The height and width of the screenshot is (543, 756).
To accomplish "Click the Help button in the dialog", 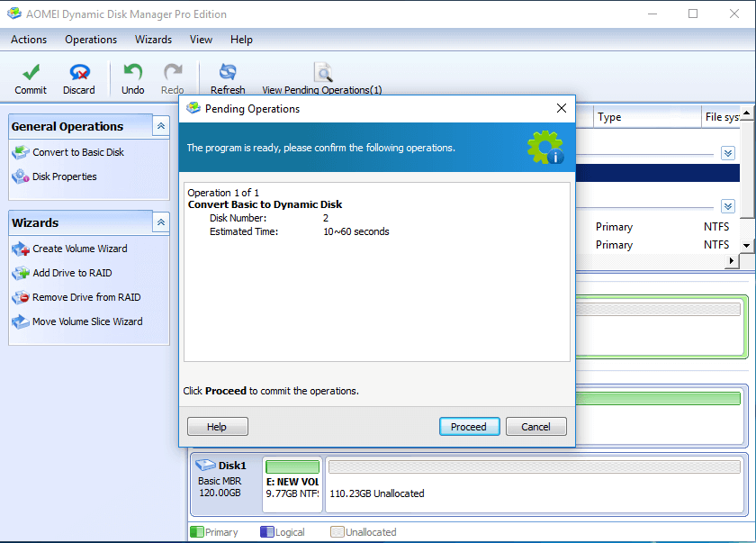I will point(218,427).
